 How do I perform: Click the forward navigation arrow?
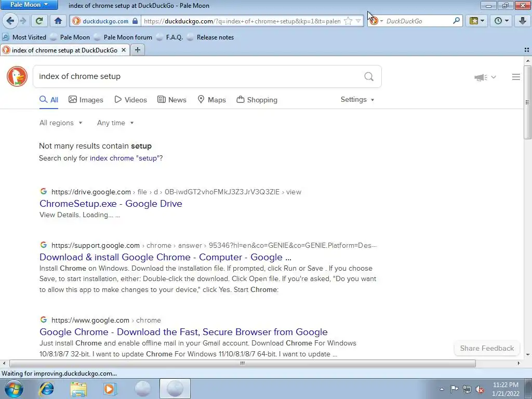[23, 21]
